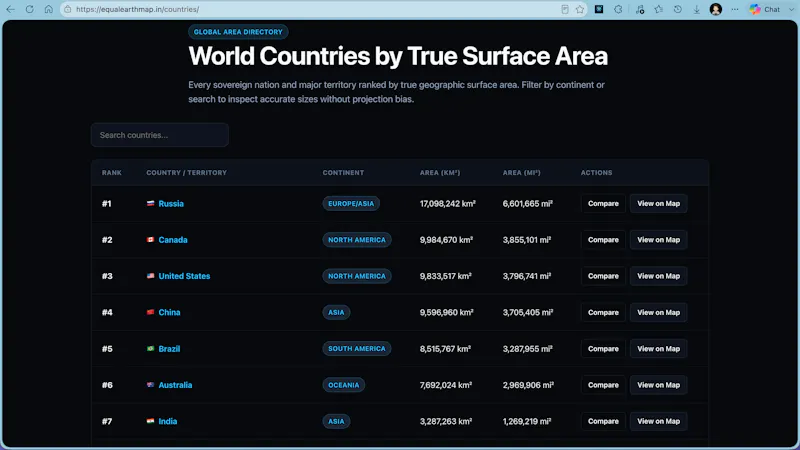Click the Country / Territory column header
Viewport: 800px width, 450px height.
coord(186,173)
